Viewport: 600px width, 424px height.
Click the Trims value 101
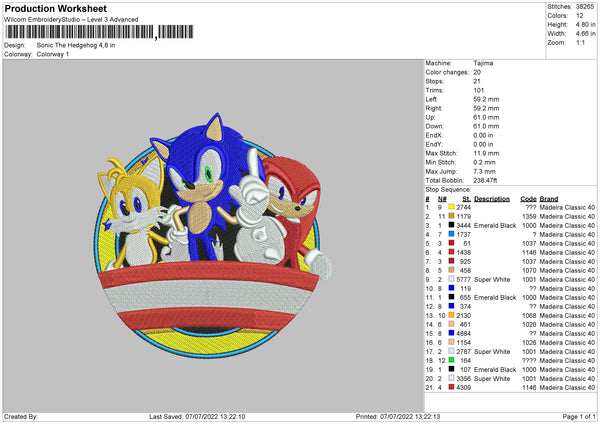(479, 90)
